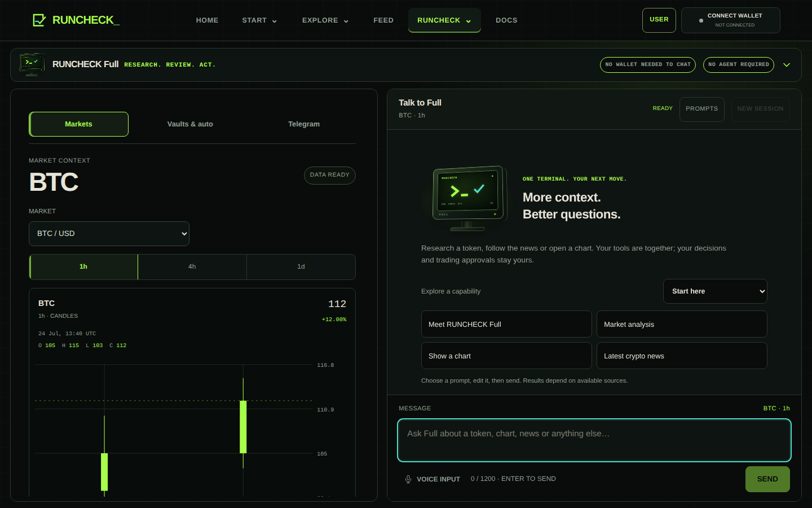Click the READY status text
This screenshot has height=508, width=812.
point(663,108)
